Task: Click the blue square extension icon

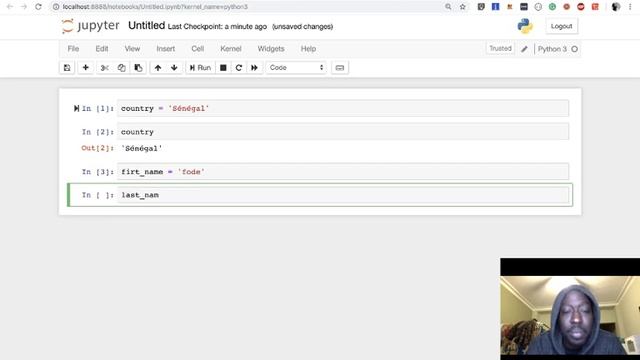Action: [x=496, y=7]
